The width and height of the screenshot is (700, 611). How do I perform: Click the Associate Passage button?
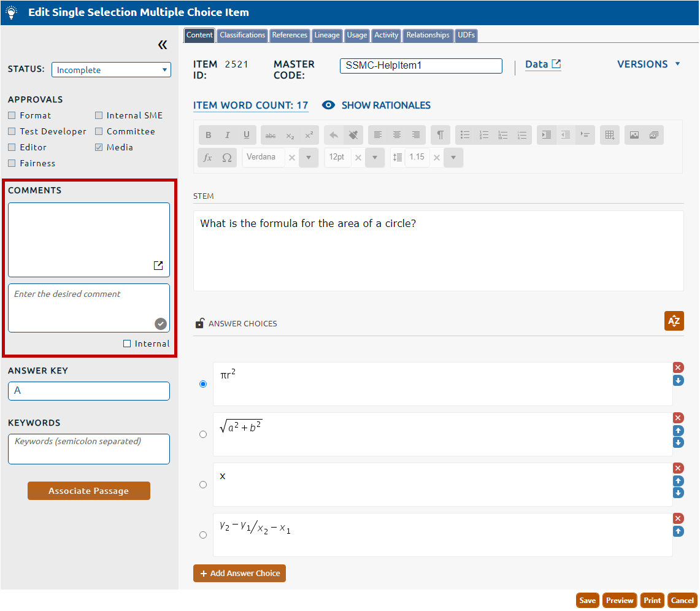pyautogui.click(x=89, y=491)
